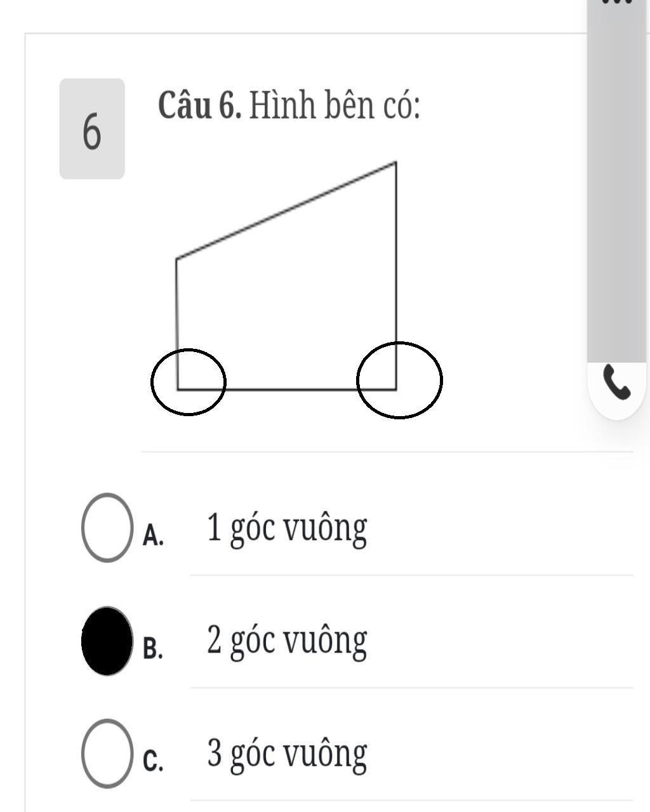Click the top-right vertex of the quadrilateral

395,163
